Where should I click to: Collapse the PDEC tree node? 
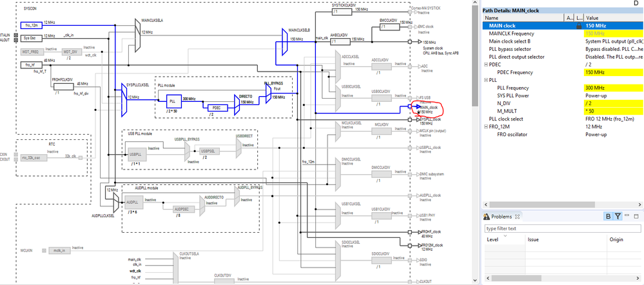tap(486, 65)
